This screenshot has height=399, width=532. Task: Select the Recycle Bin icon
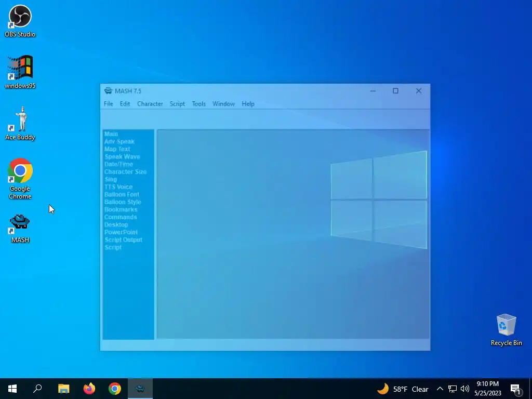coord(506,330)
